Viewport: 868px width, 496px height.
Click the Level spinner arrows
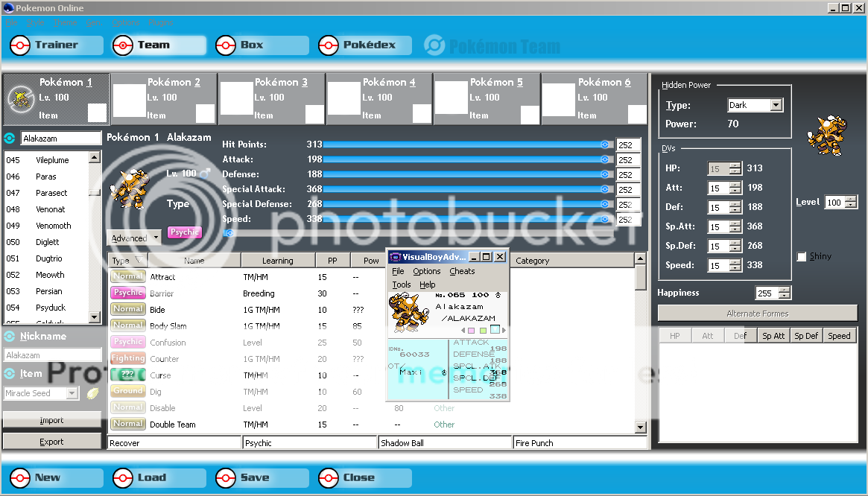pos(852,202)
